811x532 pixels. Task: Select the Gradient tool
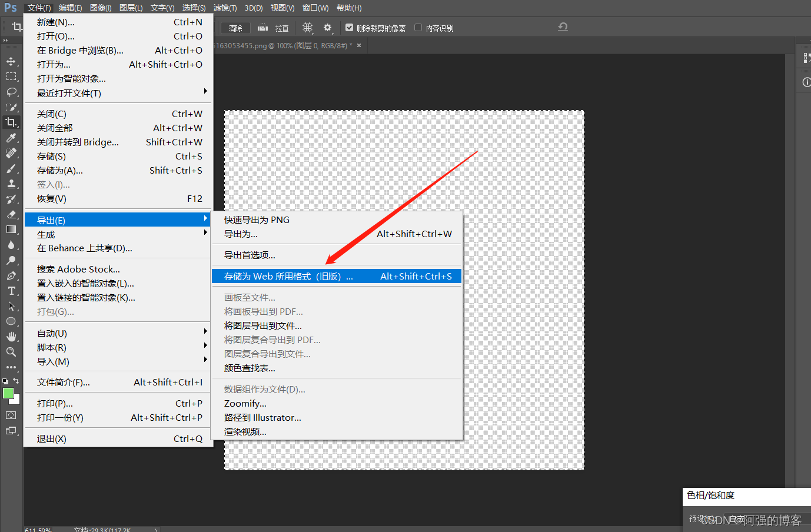coord(11,230)
